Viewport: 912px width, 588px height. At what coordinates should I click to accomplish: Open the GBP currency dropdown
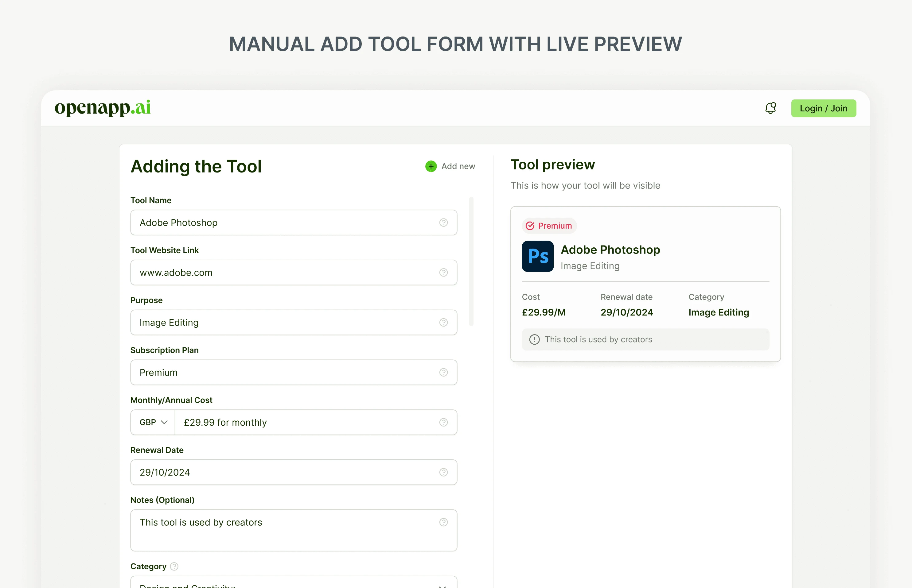click(152, 422)
